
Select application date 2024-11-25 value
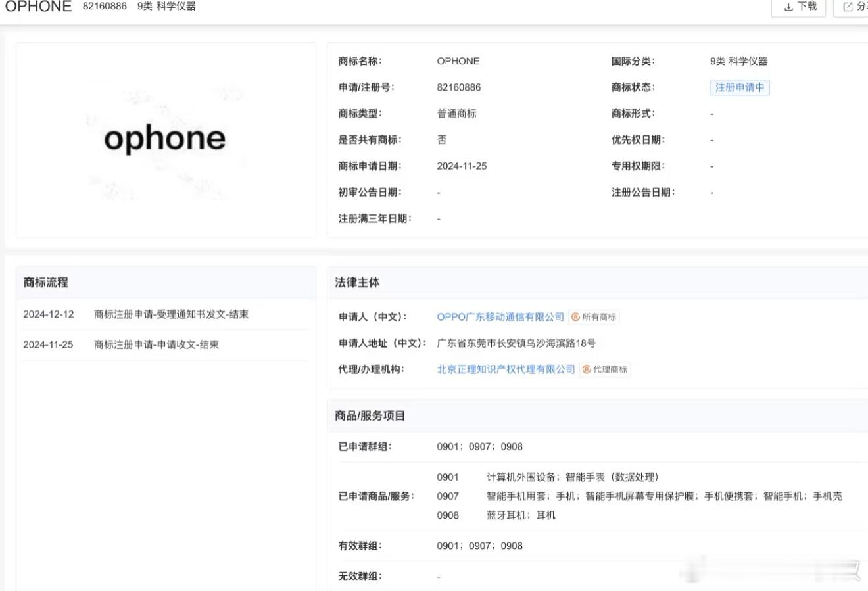coord(462,166)
